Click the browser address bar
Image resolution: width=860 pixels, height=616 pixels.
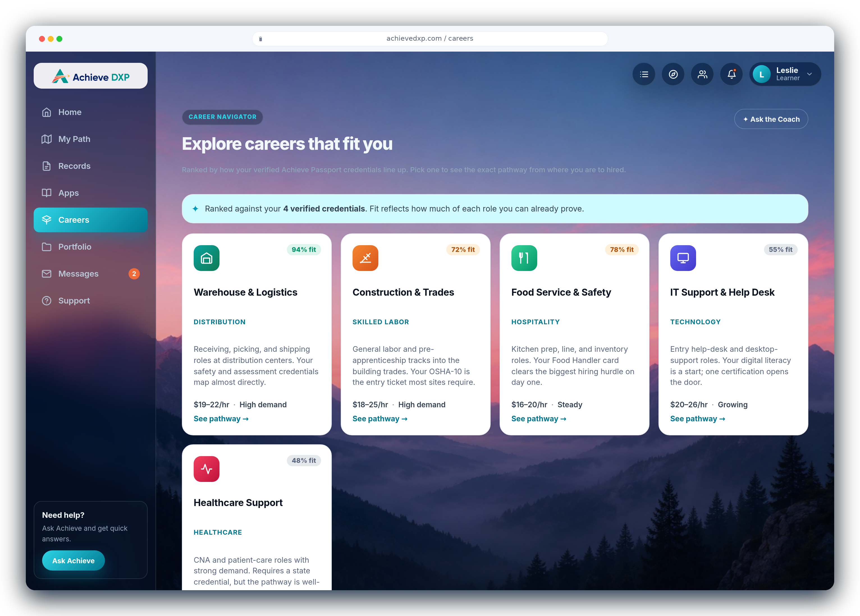[430, 38]
